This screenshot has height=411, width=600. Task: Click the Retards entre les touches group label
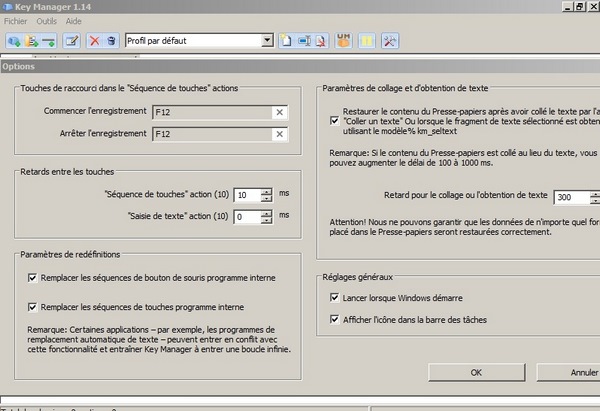pos(67,172)
